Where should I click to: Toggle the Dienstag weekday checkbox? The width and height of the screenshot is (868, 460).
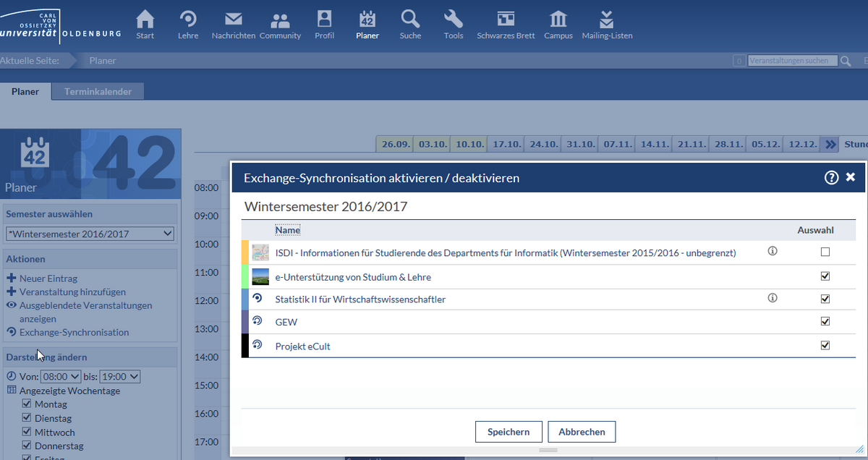tap(27, 418)
